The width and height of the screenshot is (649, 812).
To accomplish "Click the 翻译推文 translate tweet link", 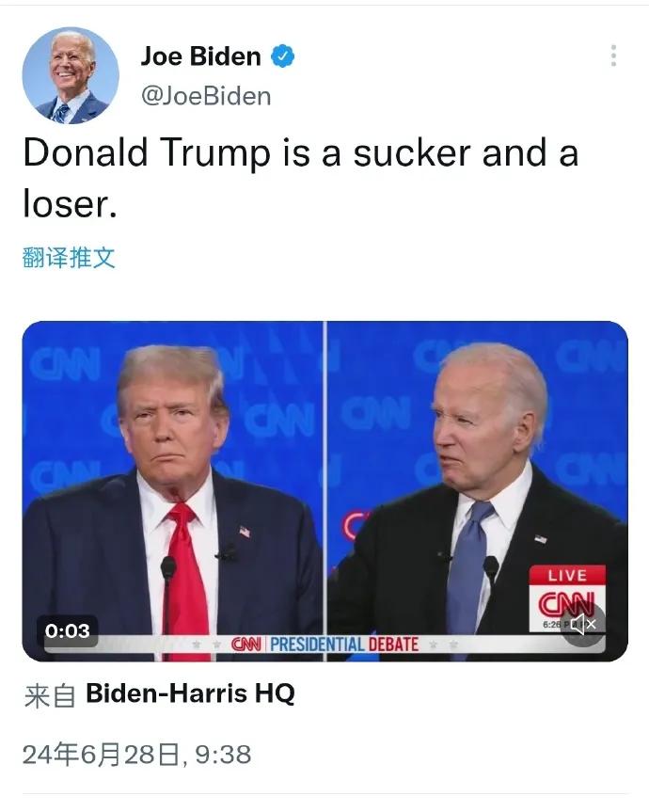I will [69, 258].
